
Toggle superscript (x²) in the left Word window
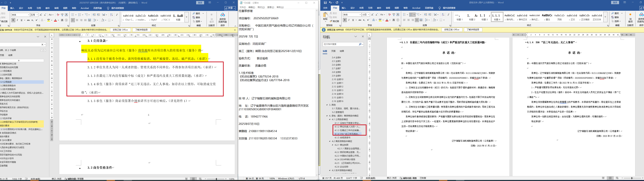coord(37,20)
